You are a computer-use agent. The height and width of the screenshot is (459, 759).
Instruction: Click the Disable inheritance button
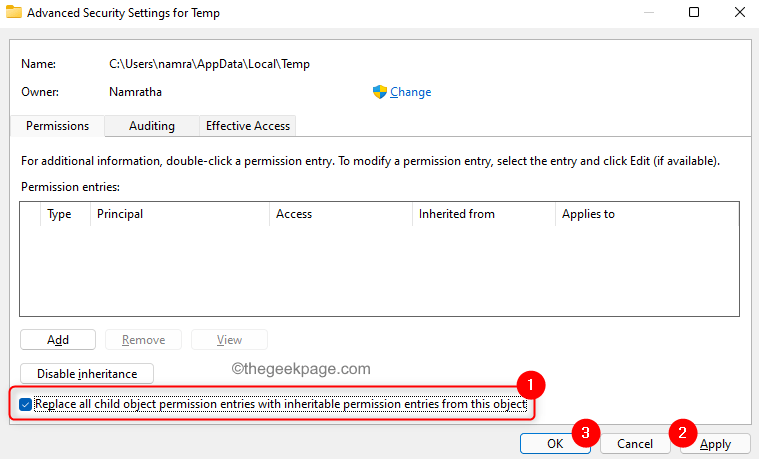(x=87, y=374)
